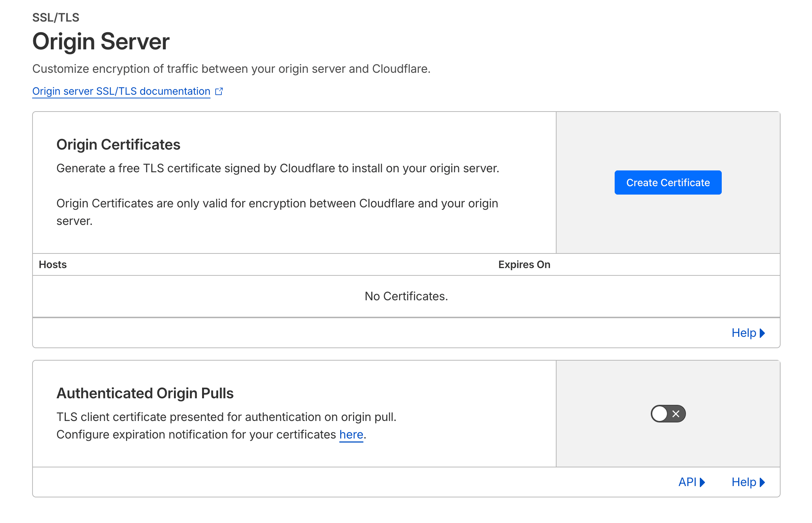Open the 'here' expiration notification link
812x523 pixels.
click(x=351, y=434)
